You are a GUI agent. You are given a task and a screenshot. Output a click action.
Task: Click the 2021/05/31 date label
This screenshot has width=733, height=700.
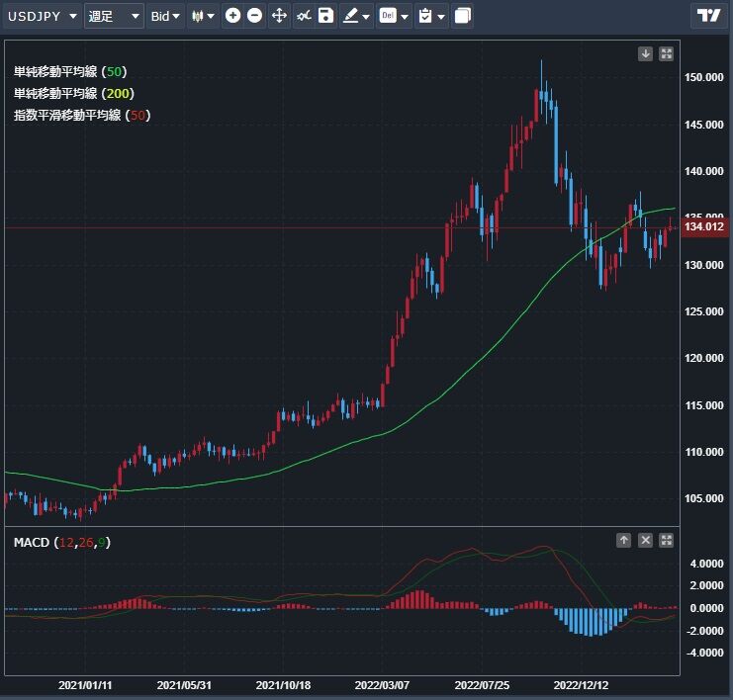[x=184, y=685]
